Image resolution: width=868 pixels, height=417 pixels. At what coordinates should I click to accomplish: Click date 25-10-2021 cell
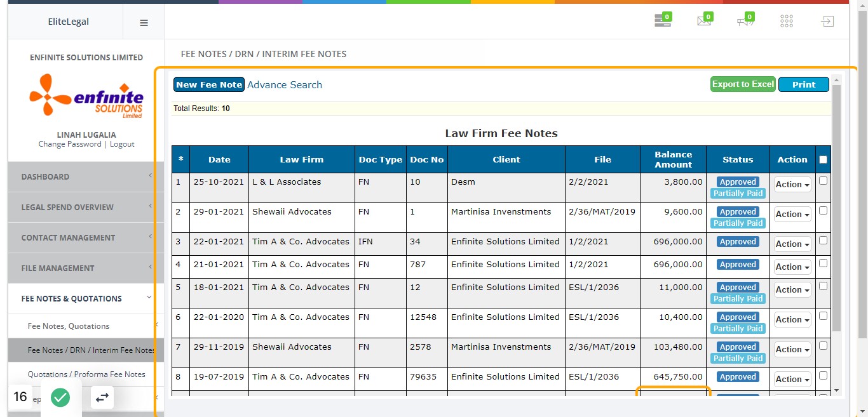[219, 182]
